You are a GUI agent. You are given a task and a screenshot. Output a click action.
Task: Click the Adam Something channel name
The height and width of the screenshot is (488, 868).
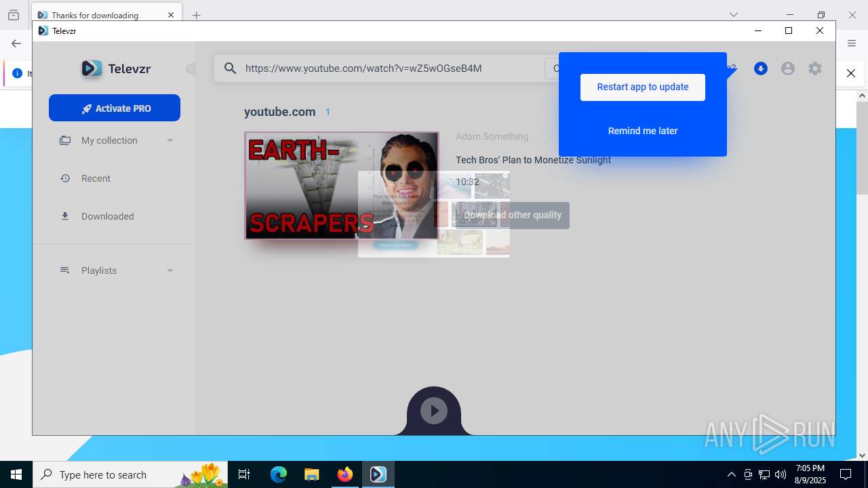pos(492,136)
